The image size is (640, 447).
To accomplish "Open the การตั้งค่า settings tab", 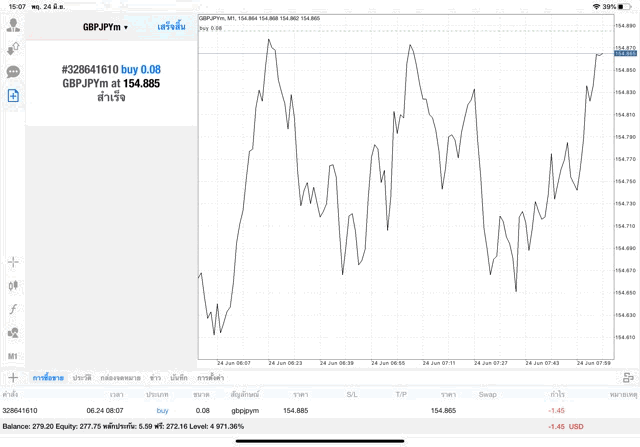I will (x=211, y=378).
